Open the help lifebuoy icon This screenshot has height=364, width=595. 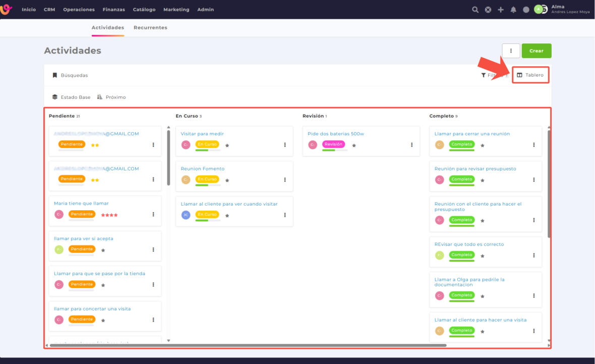(x=488, y=10)
